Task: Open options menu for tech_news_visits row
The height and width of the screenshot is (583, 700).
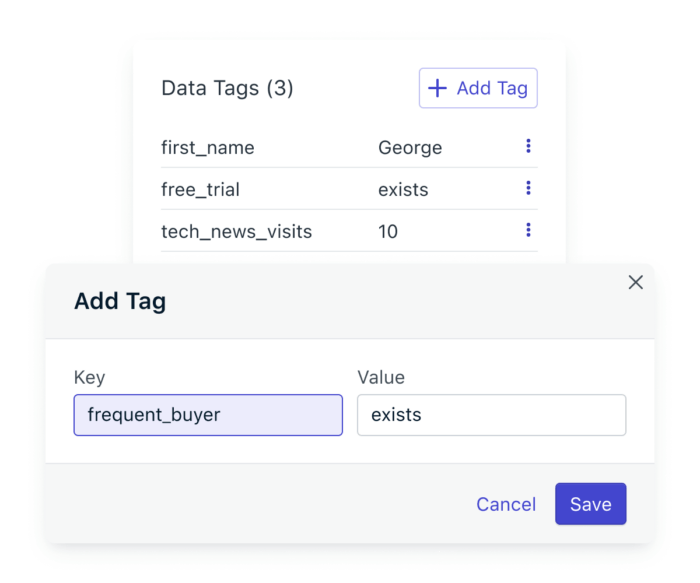Action: [x=528, y=231]
